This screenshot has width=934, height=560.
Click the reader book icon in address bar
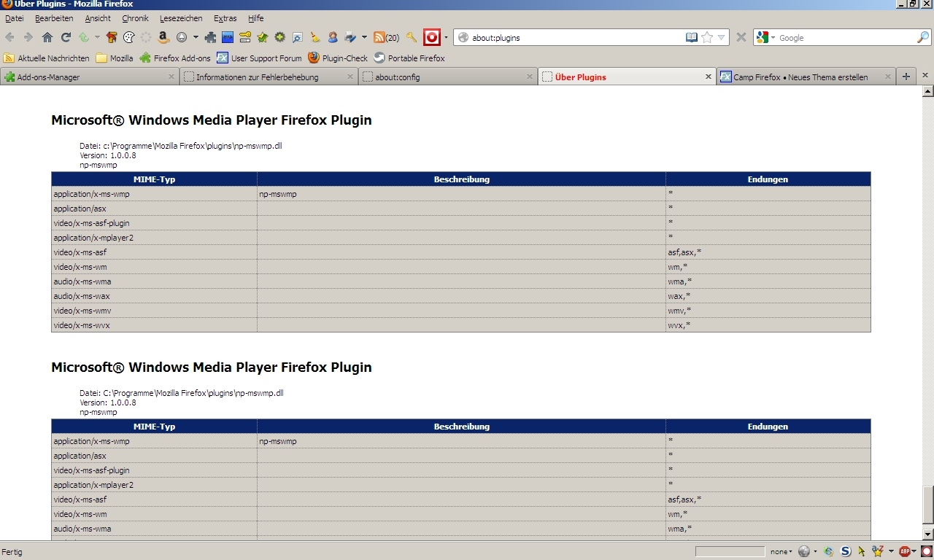(x=692, y=37)
